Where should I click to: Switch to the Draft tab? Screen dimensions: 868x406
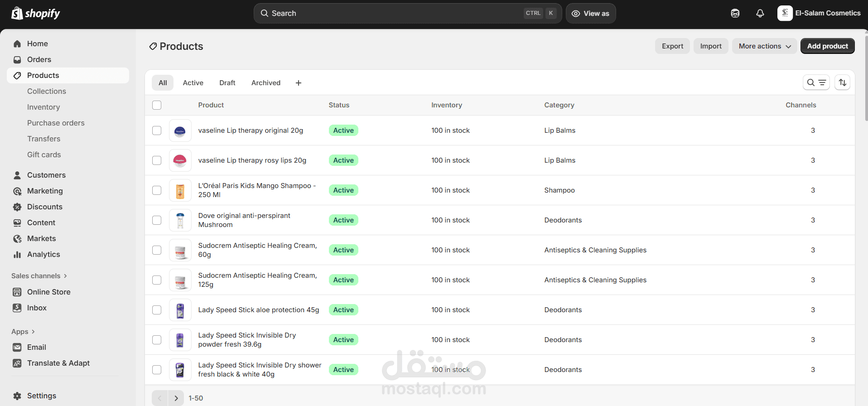tap(227, 83)
